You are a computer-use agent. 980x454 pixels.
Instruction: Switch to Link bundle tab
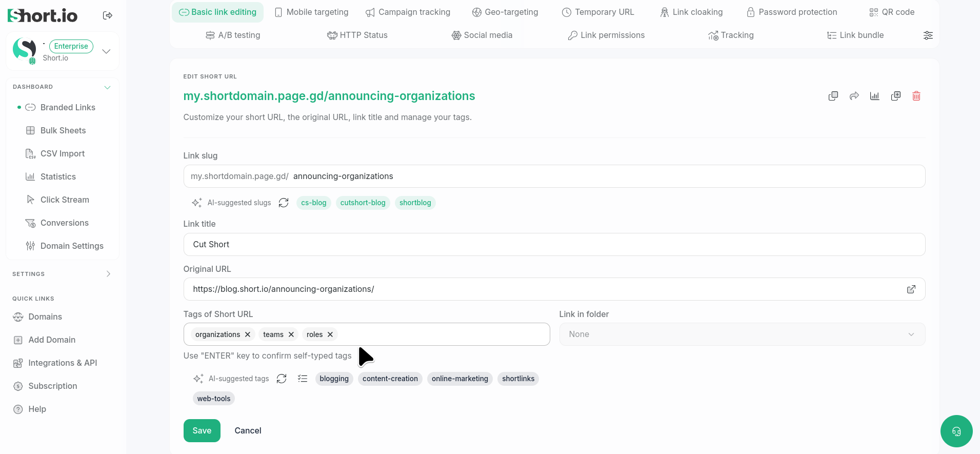coord(855,35)
